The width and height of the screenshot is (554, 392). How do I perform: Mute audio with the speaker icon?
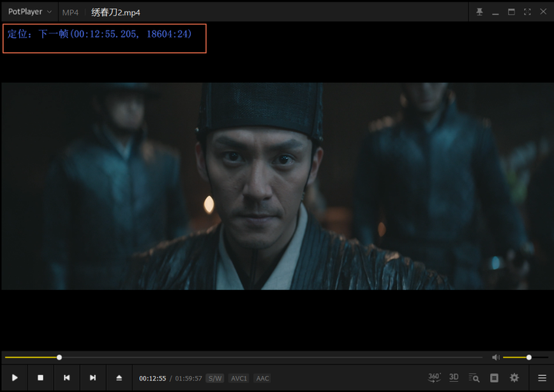coord(496,357)
